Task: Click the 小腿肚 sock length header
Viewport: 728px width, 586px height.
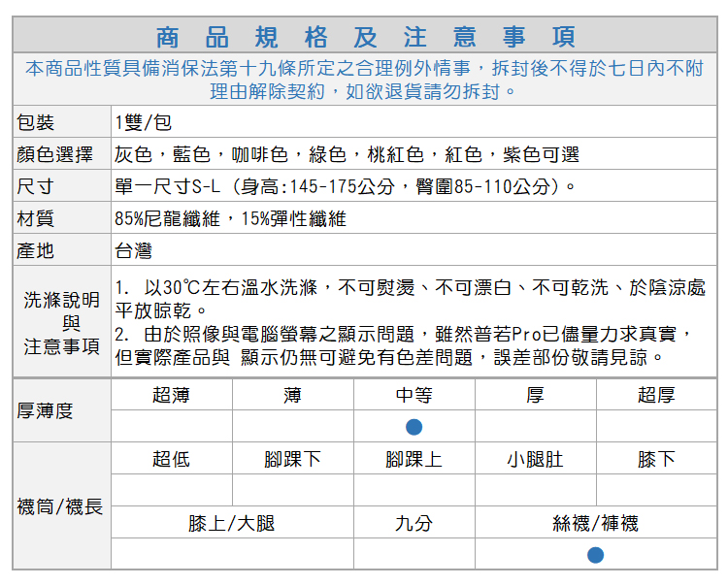Action: tap(535, 459)
